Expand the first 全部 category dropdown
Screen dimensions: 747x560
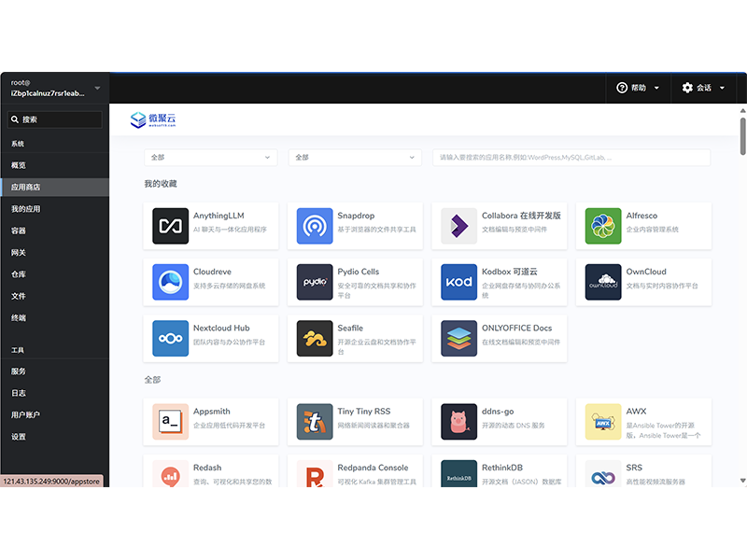[x=211, y=158]
